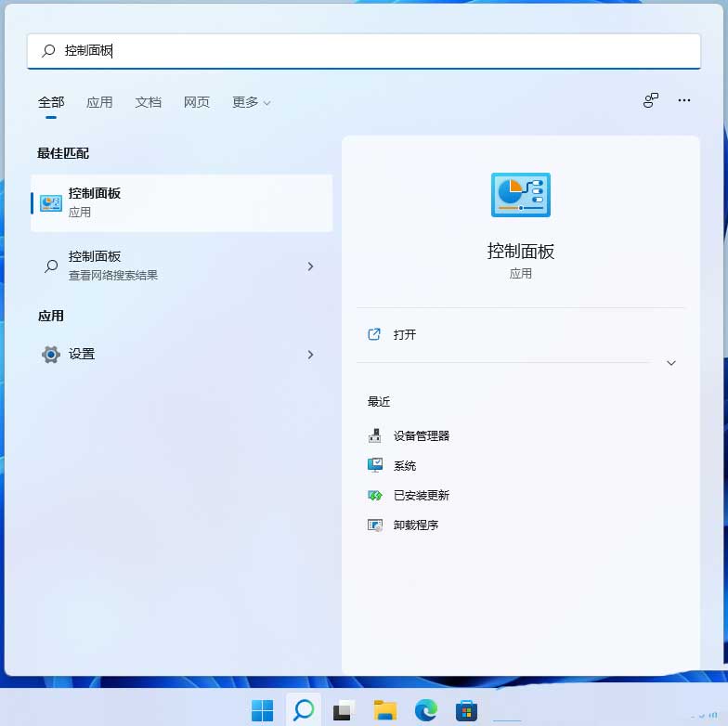Screen dimensions: 728x726
Task: Switch to the 应用 filter tab
Action: point(99,102)
